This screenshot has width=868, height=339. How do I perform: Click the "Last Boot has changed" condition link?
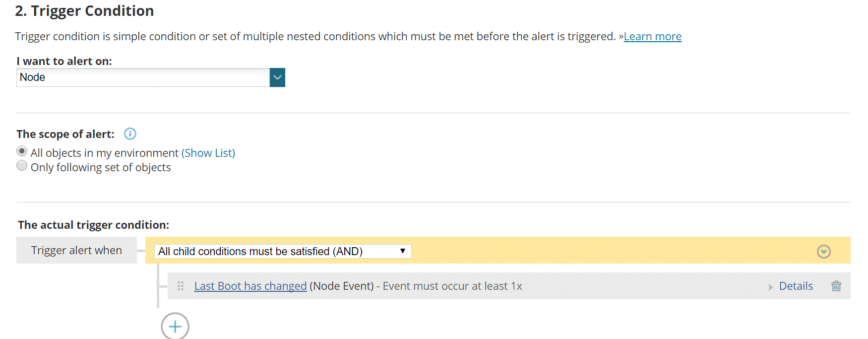click(250, 286)
